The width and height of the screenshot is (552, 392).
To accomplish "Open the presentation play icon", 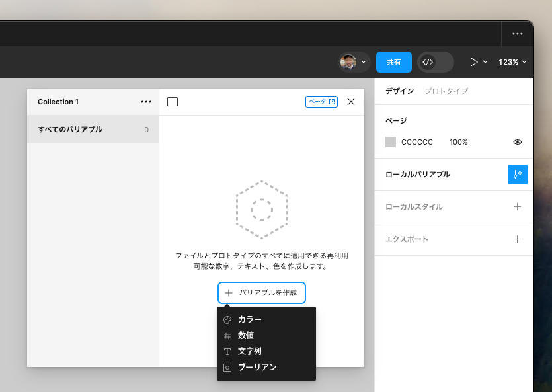I will pos(473,62).
